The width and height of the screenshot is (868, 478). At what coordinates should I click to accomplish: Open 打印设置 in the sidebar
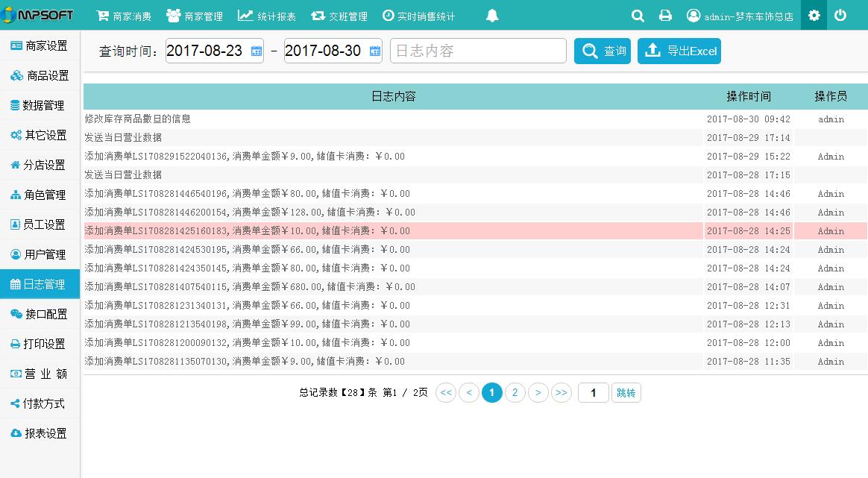40,344
